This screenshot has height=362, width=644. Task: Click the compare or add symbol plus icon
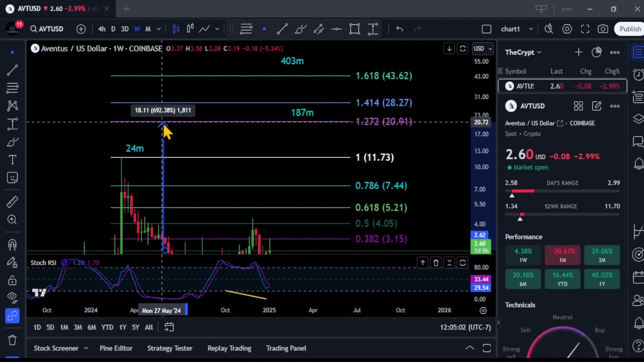[x=81, y=29]
